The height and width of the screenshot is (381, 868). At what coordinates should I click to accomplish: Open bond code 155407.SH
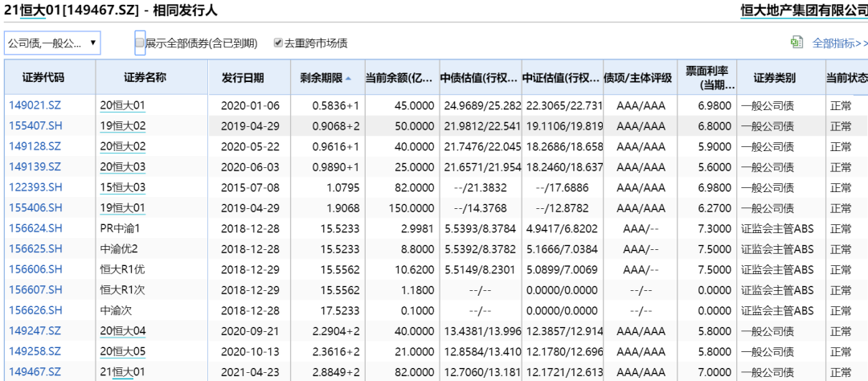click(35, 125)
